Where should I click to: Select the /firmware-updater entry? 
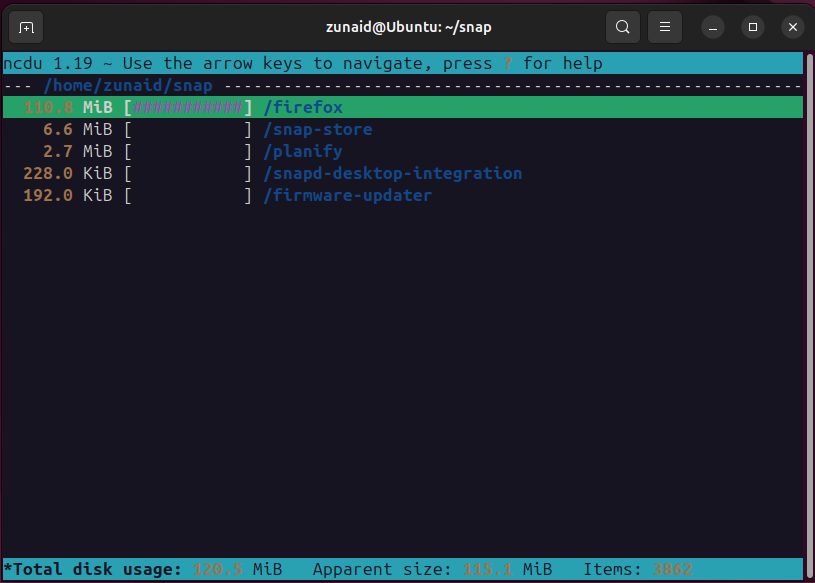346,195
